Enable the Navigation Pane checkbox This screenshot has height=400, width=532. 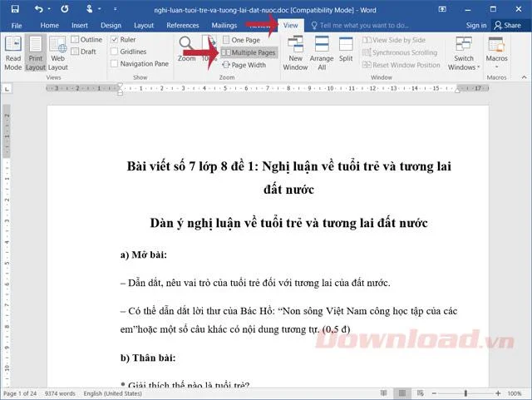coord(115,64)
